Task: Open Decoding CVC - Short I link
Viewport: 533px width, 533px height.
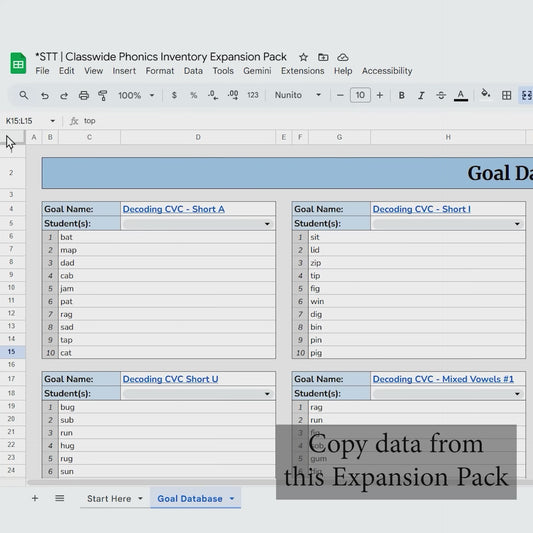Action: pyautogui.click(x=422, y=209)
